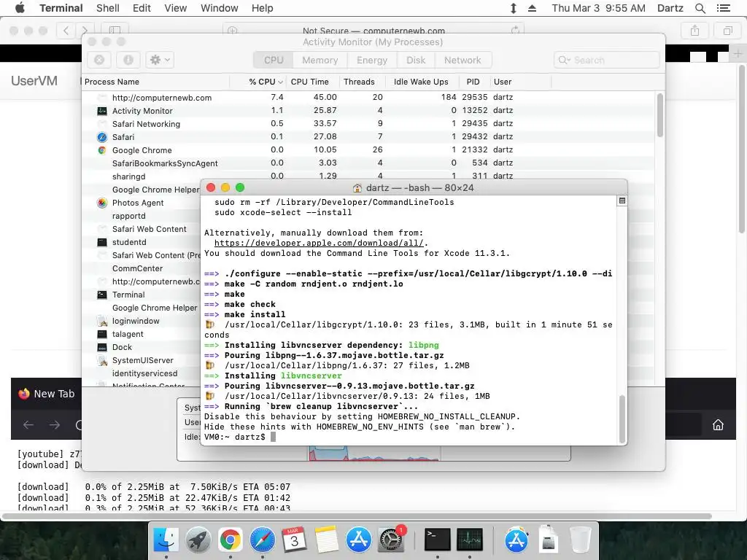
Task: Select the loginwindow process row
Action: point(142,321)
